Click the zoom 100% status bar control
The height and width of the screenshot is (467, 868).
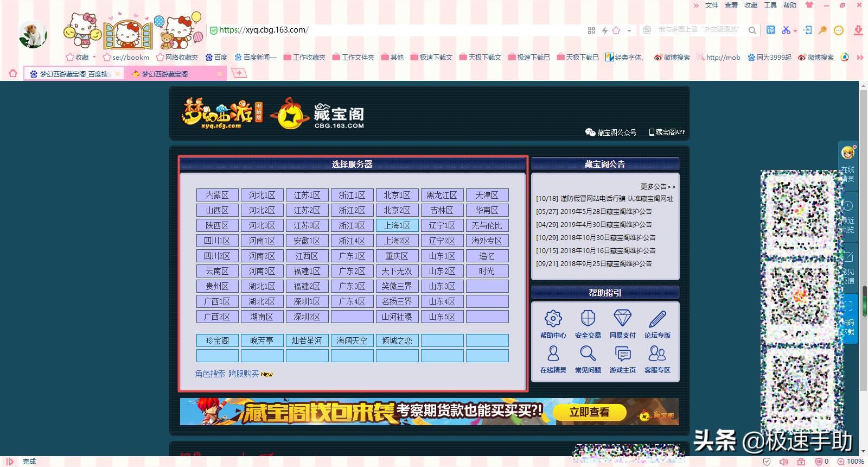click(851, 462)
